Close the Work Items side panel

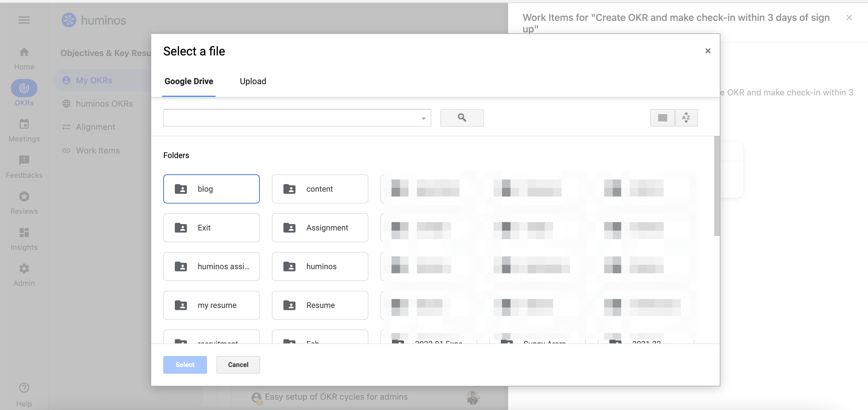[849, 18]
